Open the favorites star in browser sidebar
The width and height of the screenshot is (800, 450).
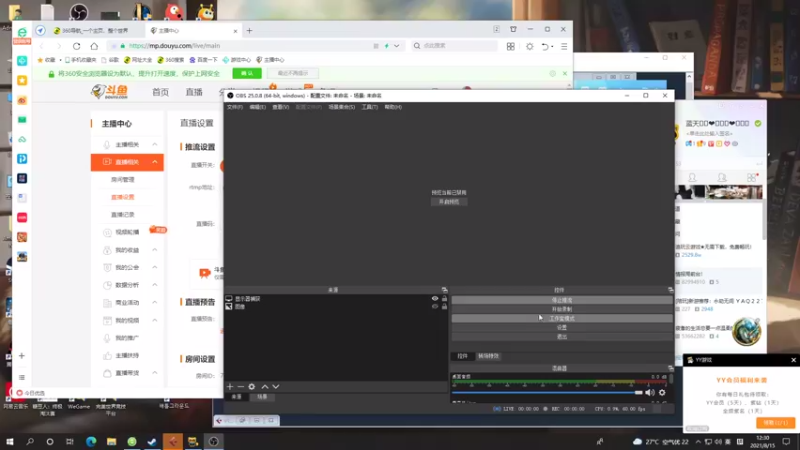pos(22,81)
